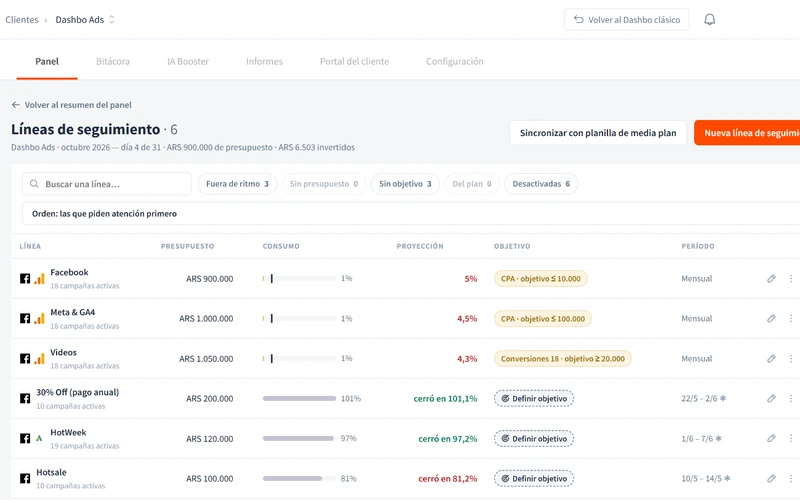Click the HotWeek 97% consumption bar

[x=299, y=438]
